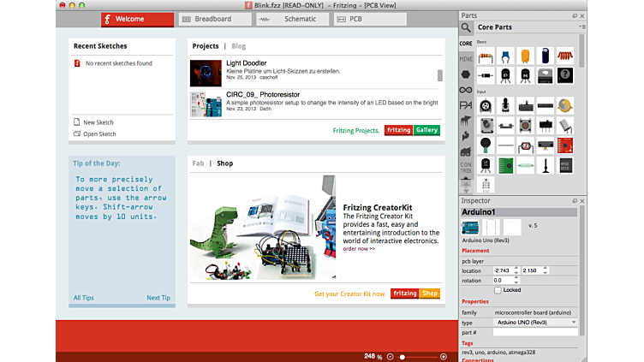Viewport: 644px width, 362px height.
Task: Click the zoom in plus icon
Action: (444, 356)
